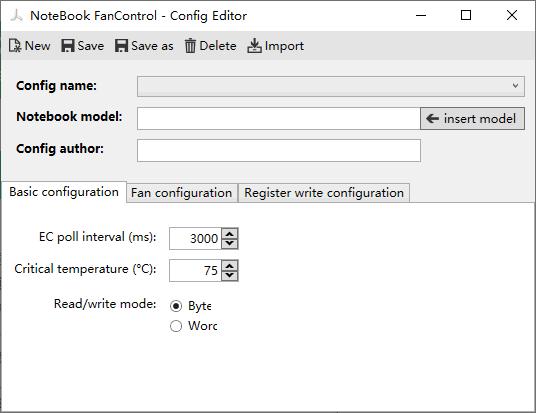Focus the Config author text field
This screenshot has width=536, height=413.
click(279, 150)
